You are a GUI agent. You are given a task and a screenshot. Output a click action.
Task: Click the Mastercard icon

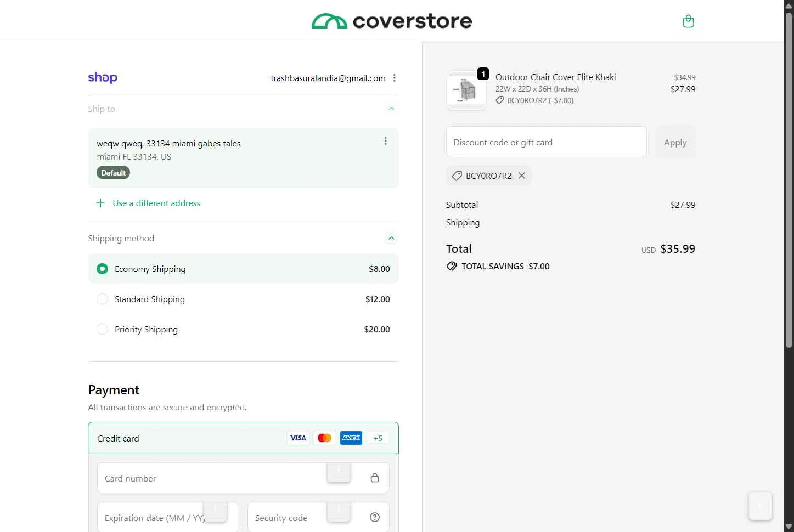click(x=324, y=438)
